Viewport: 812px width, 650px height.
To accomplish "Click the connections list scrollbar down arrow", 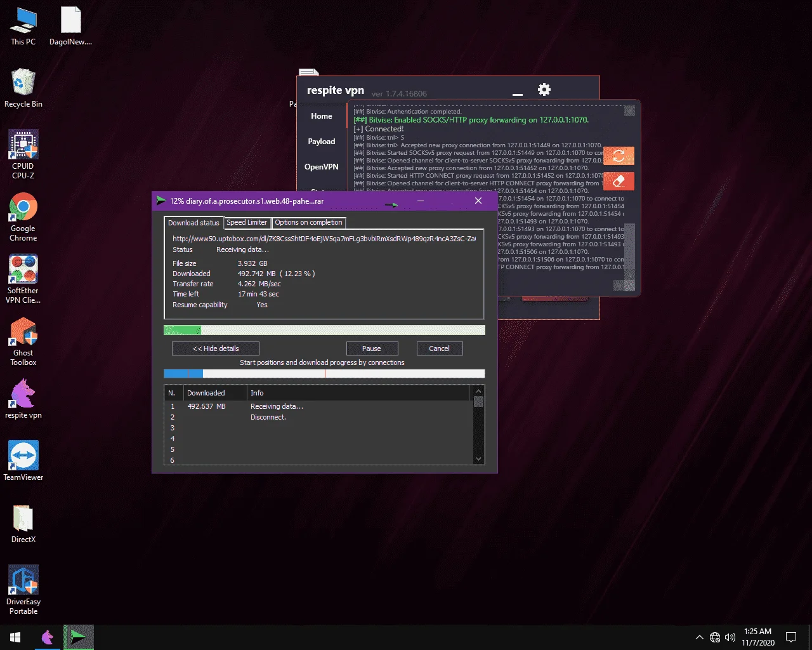I will pos(478,459).
